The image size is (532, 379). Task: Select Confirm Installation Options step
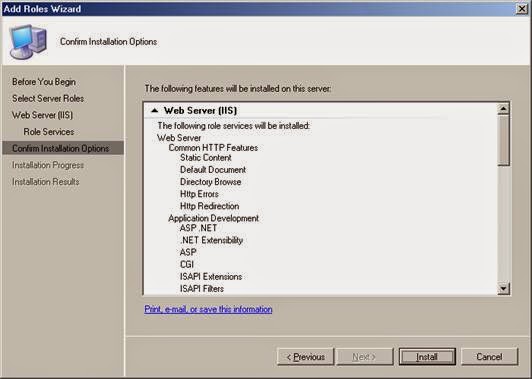[x=63, y=148]
